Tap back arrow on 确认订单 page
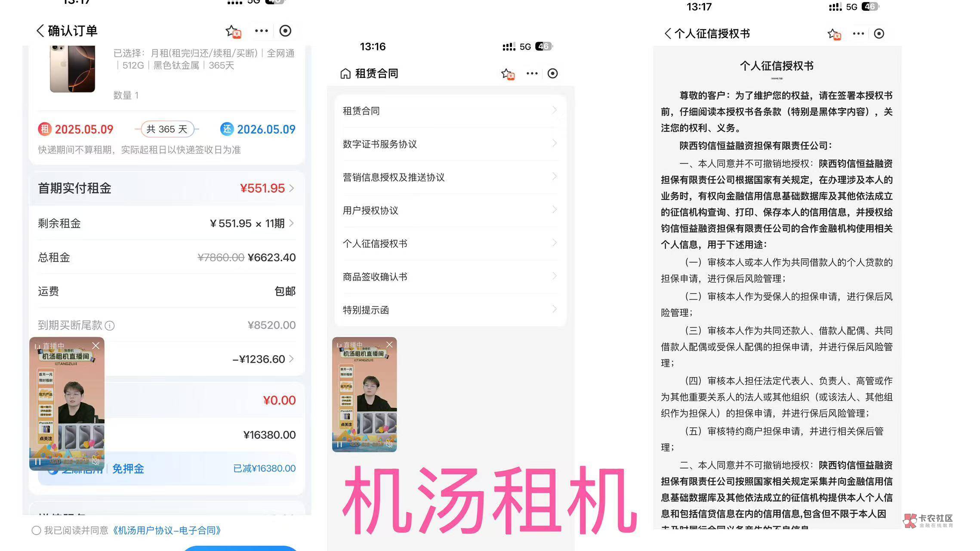 [x=40, y=31]
